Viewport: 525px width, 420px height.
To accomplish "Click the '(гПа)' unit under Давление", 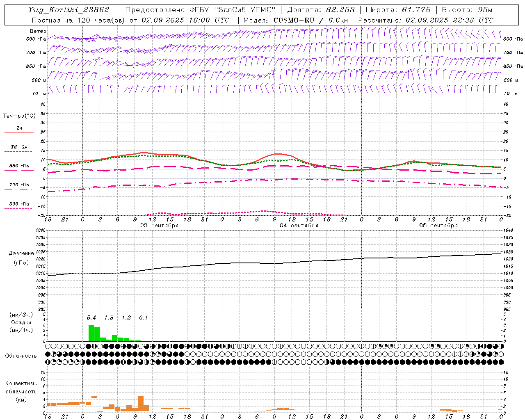I will [21, 262].
